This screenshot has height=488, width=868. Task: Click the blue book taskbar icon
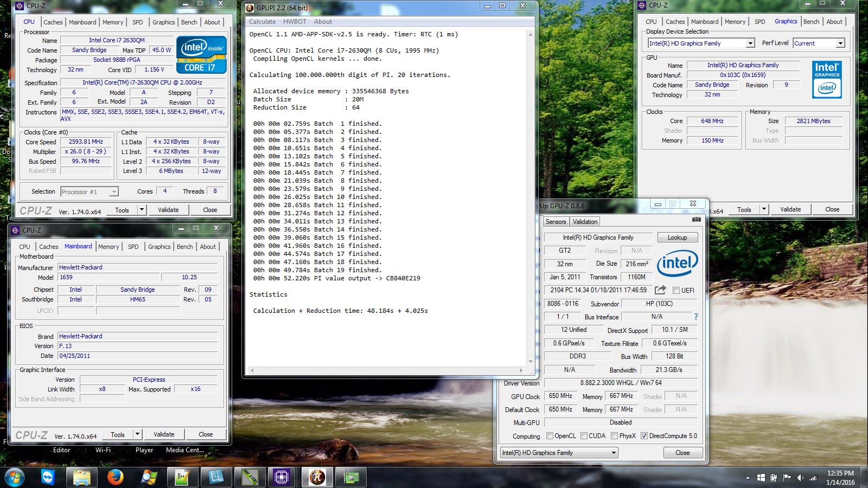216,477
